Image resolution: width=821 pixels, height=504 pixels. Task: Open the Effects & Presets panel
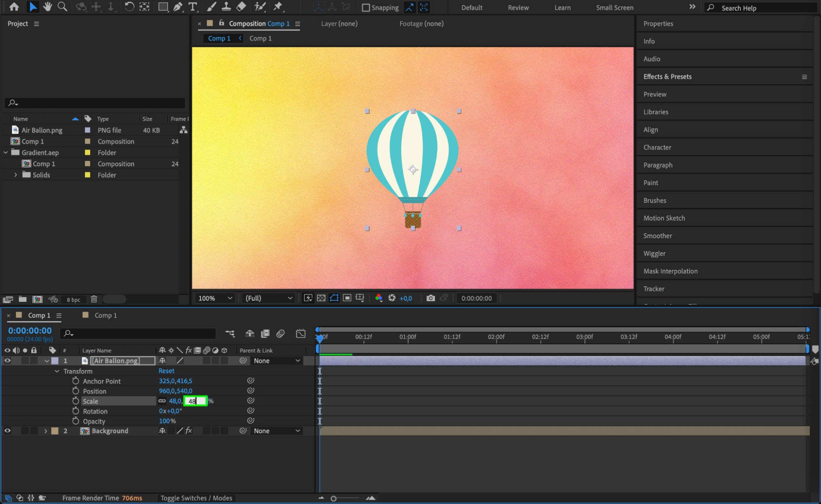pyautogui.click(x=667, y=77)
